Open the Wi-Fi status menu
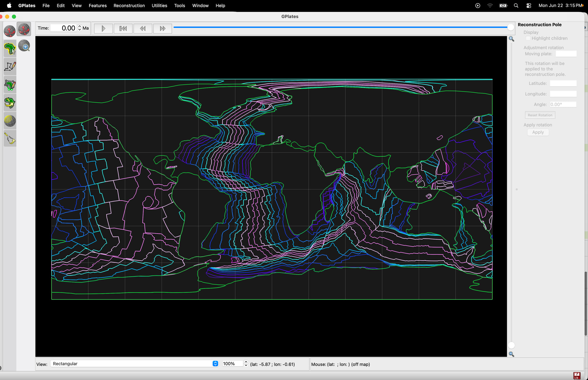Image resolution: width=588 pixels, height=380 pixels. pos(490,6)
